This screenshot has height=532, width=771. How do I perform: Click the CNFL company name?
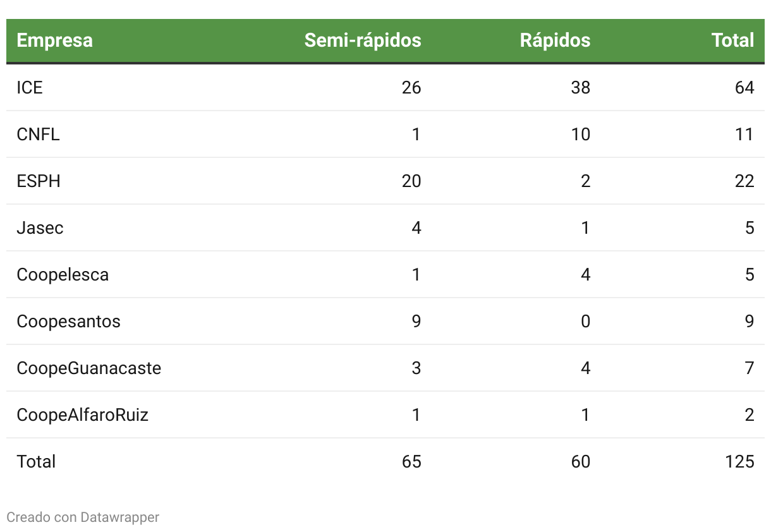[38, 135]
